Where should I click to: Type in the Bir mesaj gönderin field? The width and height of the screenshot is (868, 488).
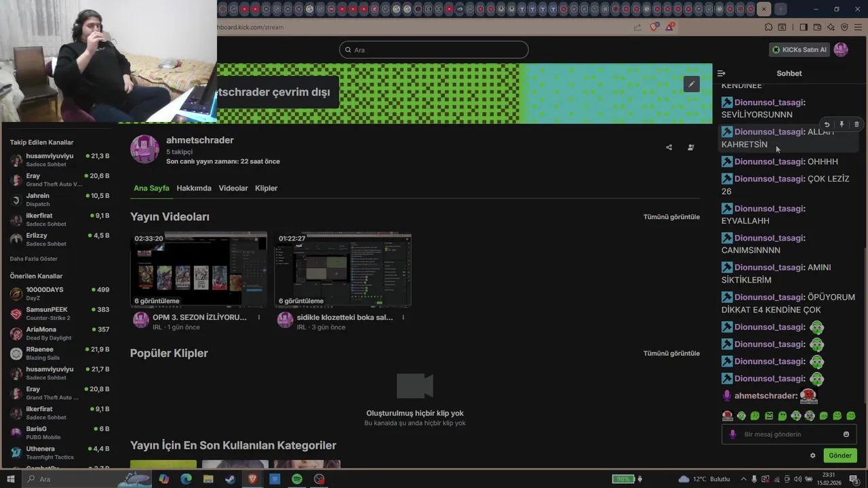pyautogui.click(x=790, y=434)
